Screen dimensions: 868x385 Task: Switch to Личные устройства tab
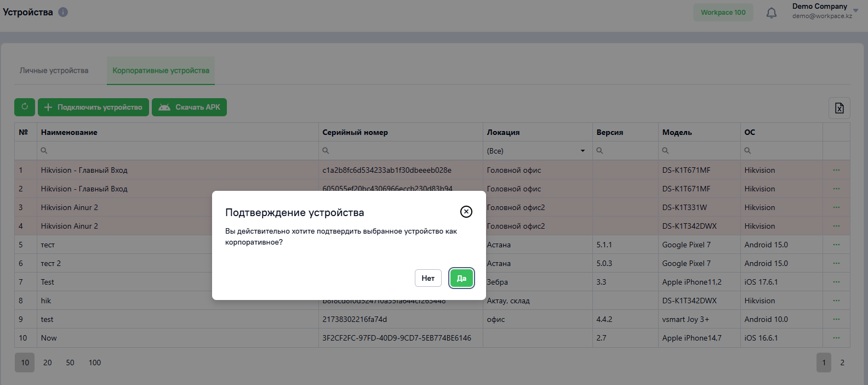click(x=54, y=71)
